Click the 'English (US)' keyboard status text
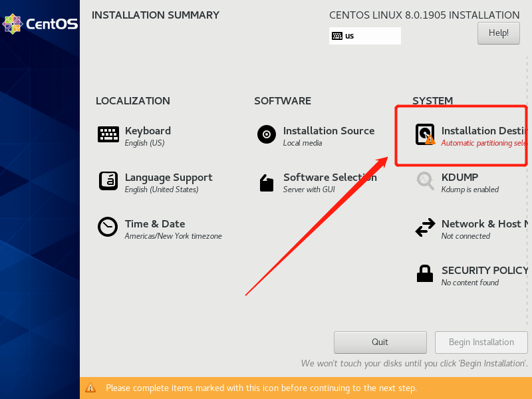 144,143
